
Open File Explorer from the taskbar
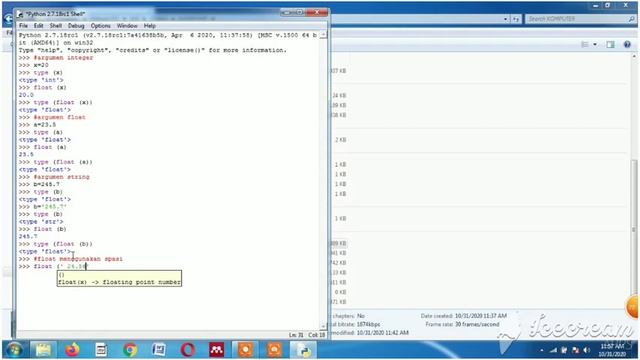[43, 350]
